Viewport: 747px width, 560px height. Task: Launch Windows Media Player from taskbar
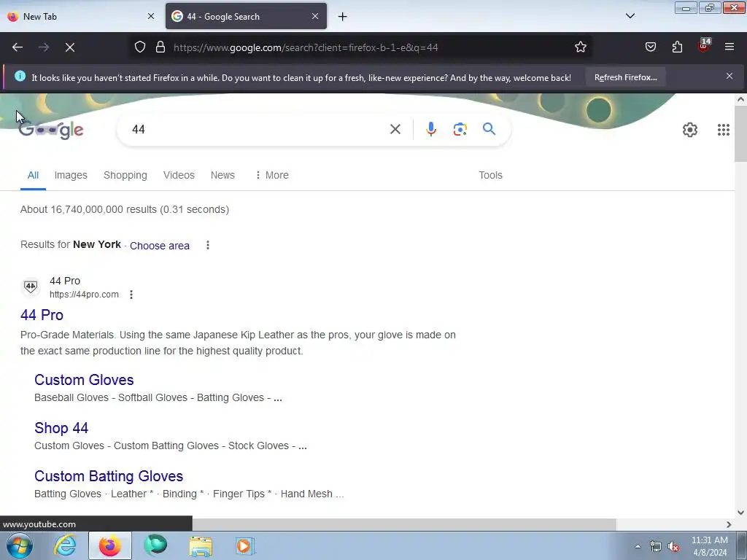coord(245,545)
